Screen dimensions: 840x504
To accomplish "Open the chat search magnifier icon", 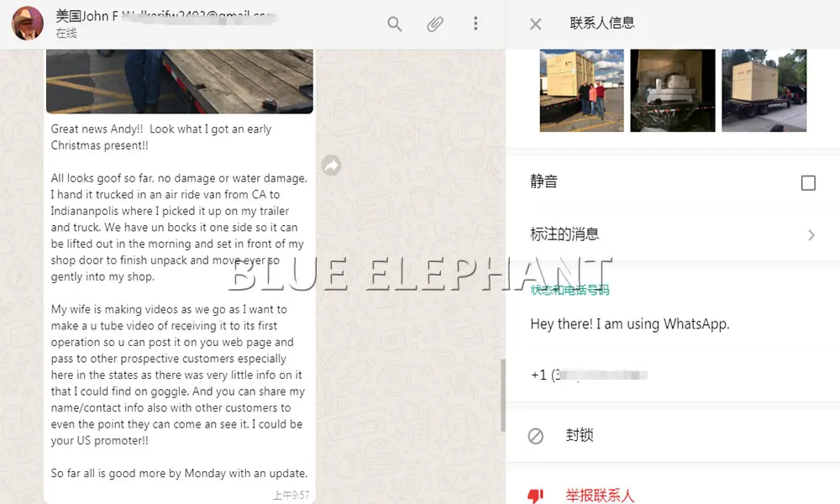I will [x=394, y=24].
